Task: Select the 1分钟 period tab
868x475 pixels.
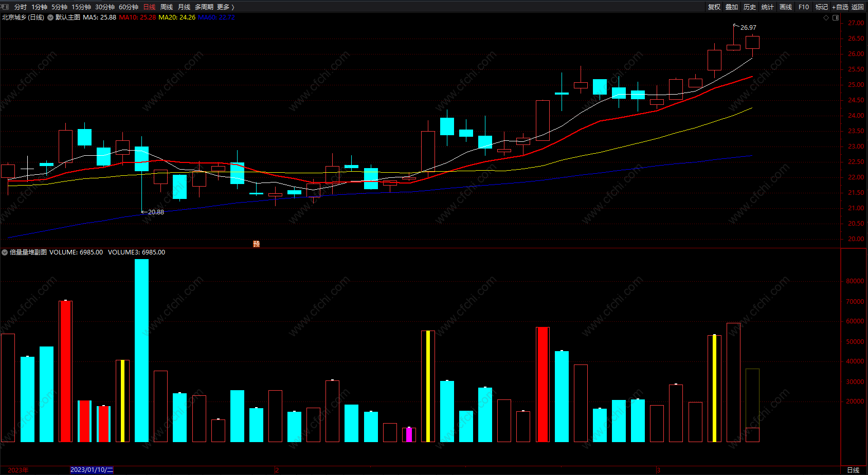Action: coord(39,7)
